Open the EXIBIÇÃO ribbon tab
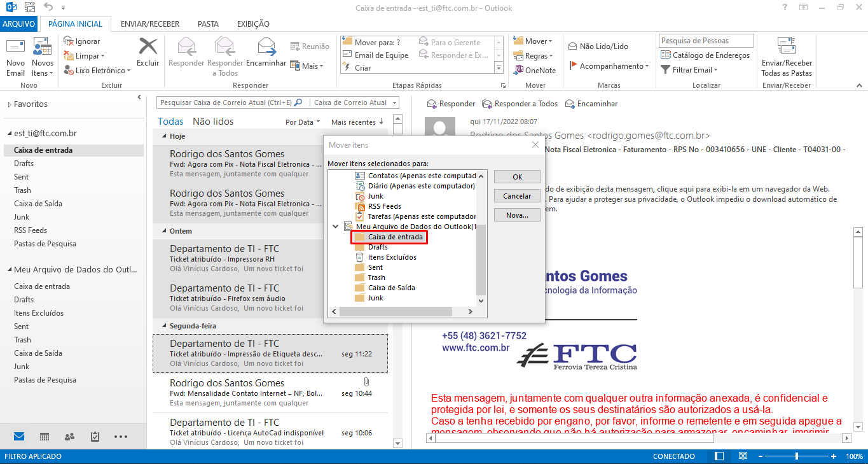Screen dimensions: 868x464 [x=253, y=24]
